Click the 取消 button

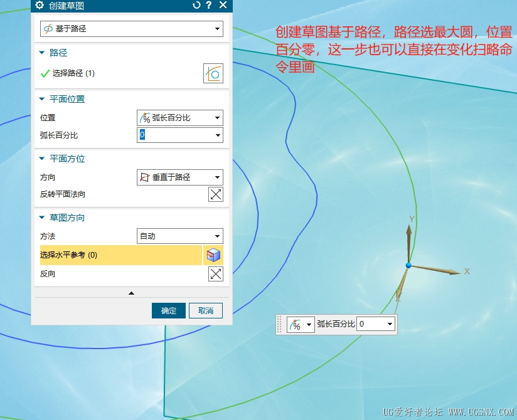tap(206, 311)
